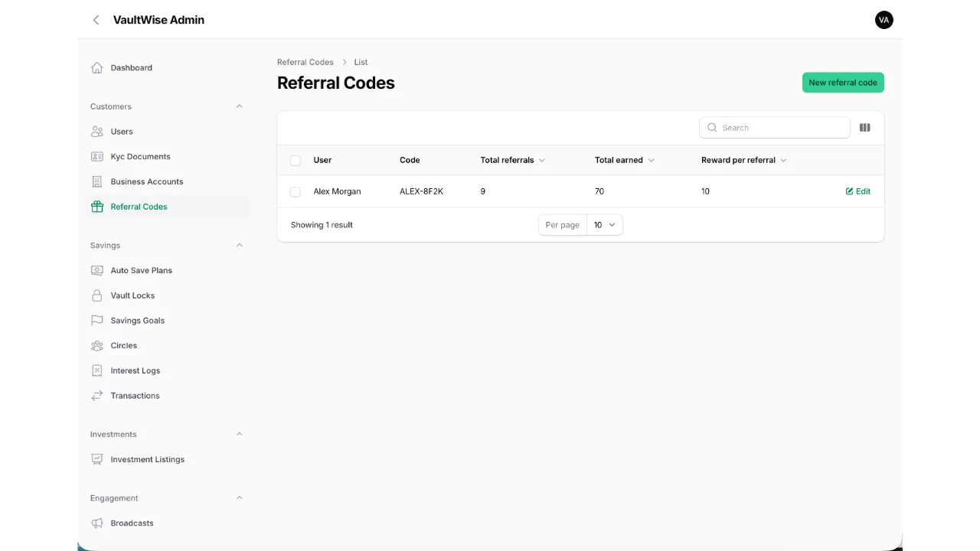Screen dimensions: 980x551
Task: Click the Savings Goals flag icon
Action: [x=97, y=320]
